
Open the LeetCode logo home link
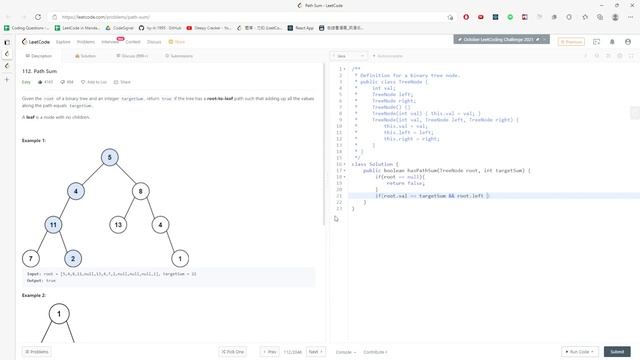click(x=36, y=42)
